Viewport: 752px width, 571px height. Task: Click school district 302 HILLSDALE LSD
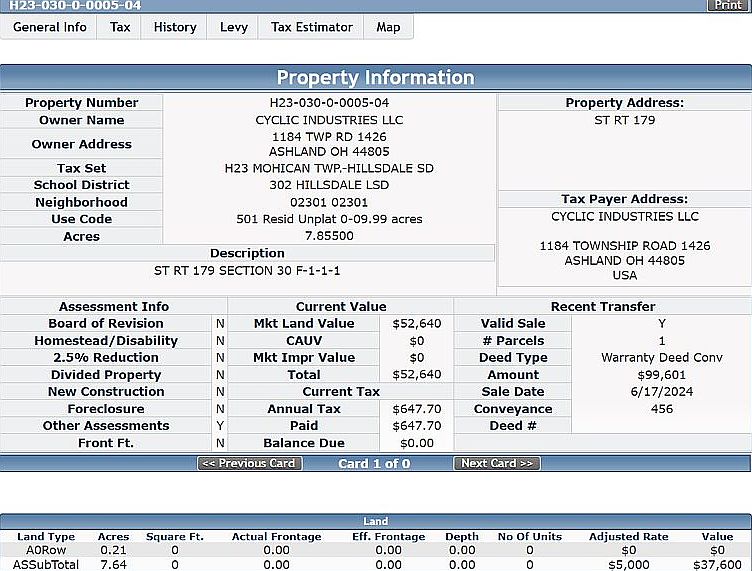point(329,185)
